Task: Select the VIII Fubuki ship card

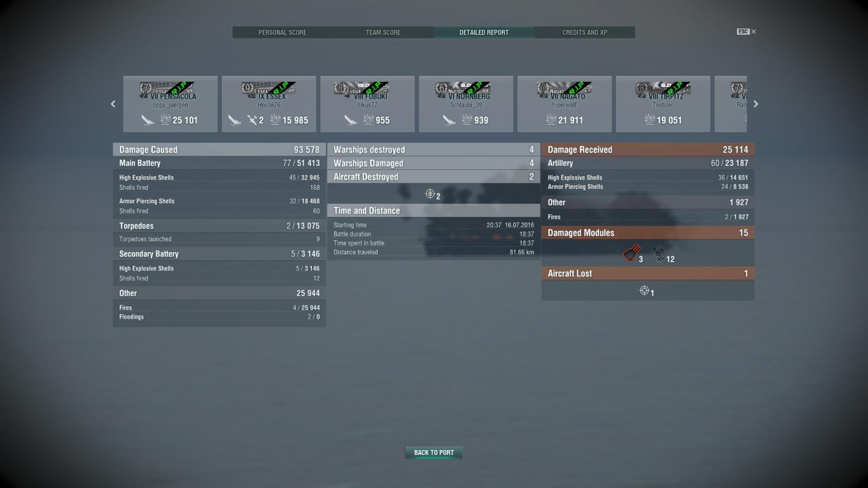Action: [x=367, y=104]
